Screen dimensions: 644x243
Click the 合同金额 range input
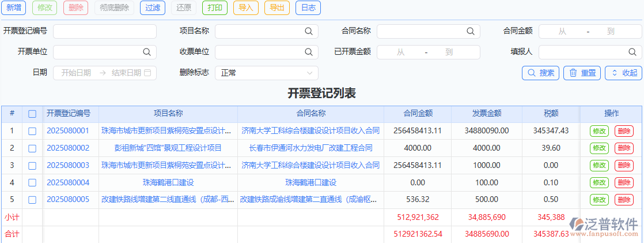(x=590, y=31)
